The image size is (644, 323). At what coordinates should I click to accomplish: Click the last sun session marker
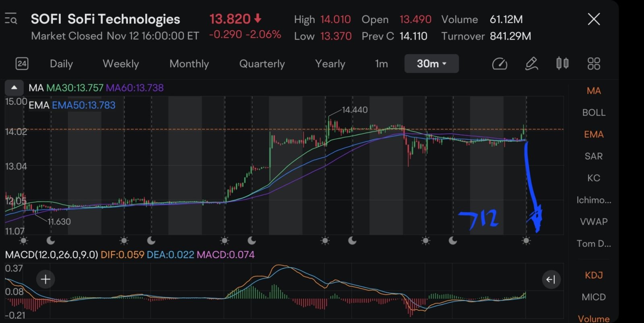pos(526,241)
